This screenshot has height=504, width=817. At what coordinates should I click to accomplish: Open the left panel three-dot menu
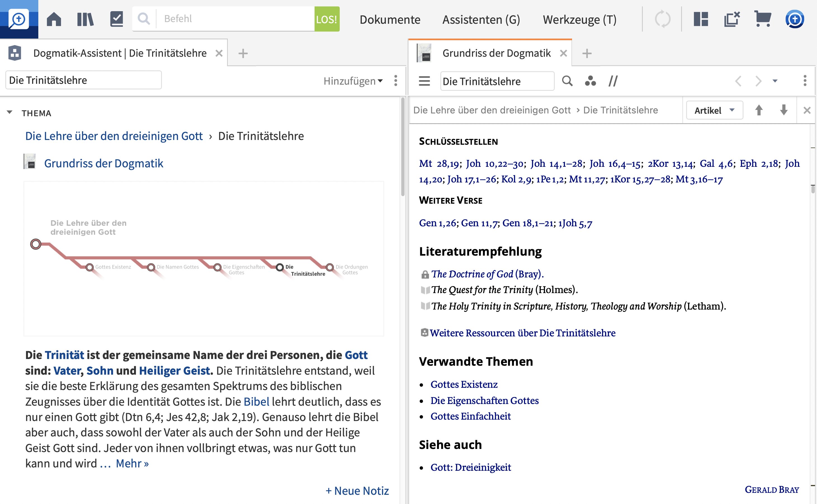(x=396, y=81)
